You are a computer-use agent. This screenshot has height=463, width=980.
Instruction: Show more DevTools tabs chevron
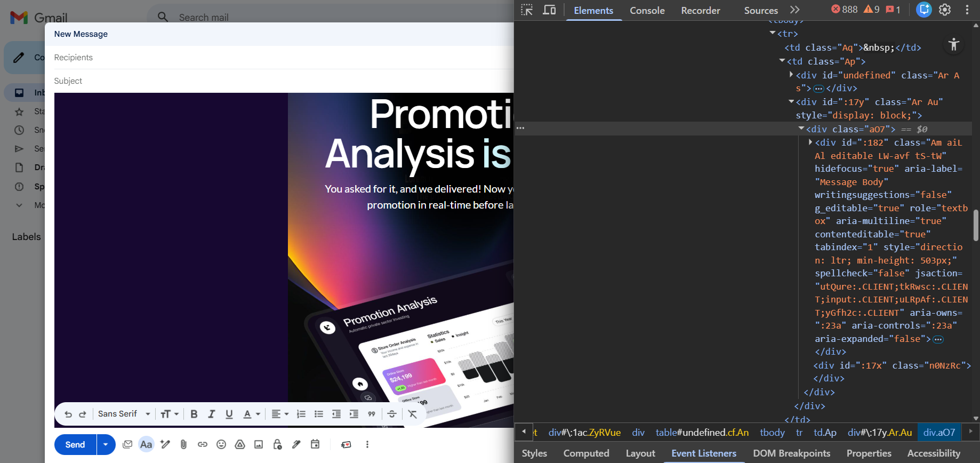tap(795, 10)
